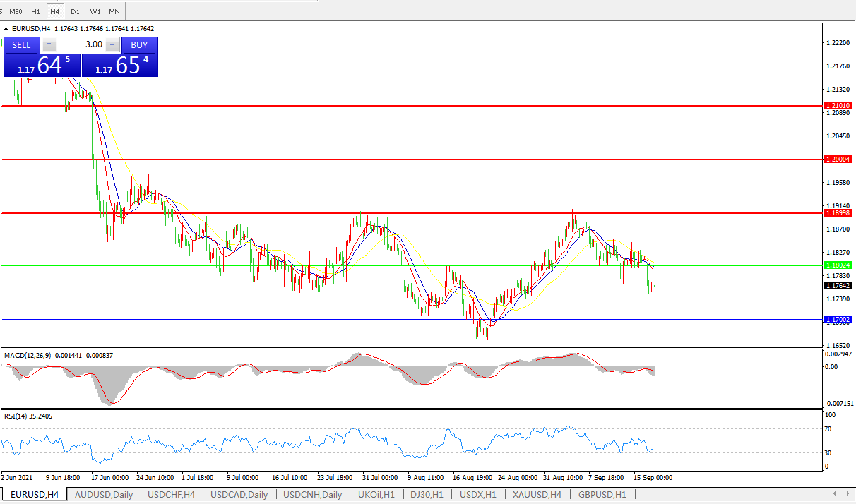
Task: Click the trade volume field showing 3.00
Action: point(80,44)
